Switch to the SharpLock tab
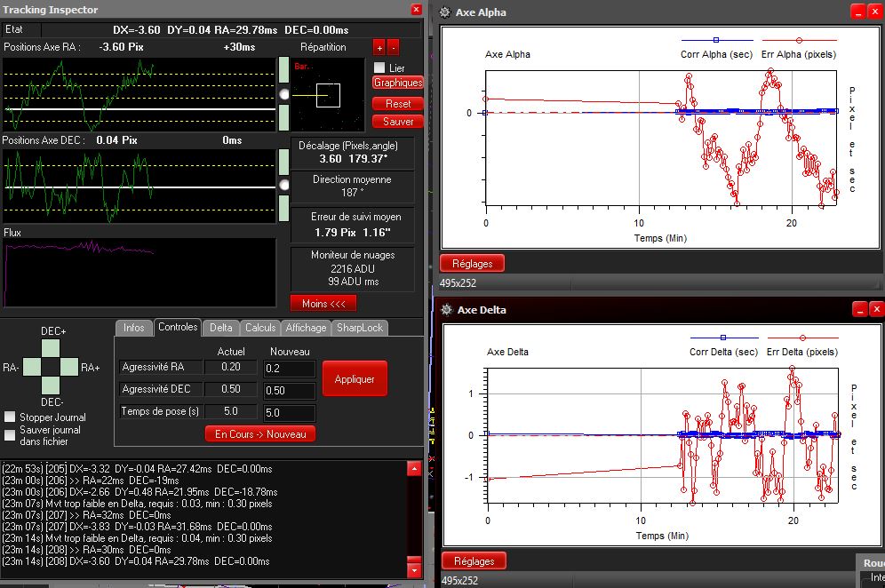The height and width of the screenshot is (588, 885). click(359, 328)
